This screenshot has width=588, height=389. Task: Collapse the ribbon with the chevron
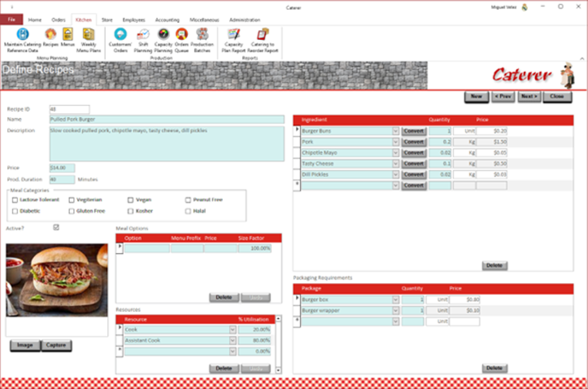point(582,59)
